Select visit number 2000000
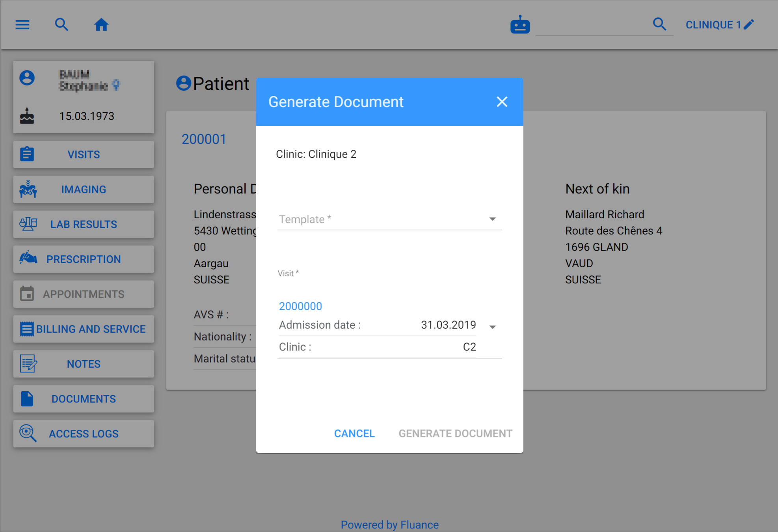This screenshot has height=532, width=778. [300, 306]
